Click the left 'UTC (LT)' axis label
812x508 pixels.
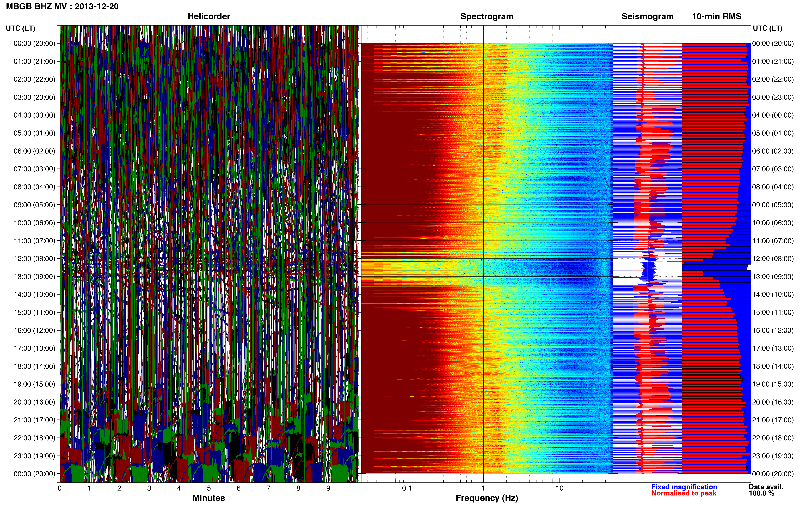pos(21,28)
